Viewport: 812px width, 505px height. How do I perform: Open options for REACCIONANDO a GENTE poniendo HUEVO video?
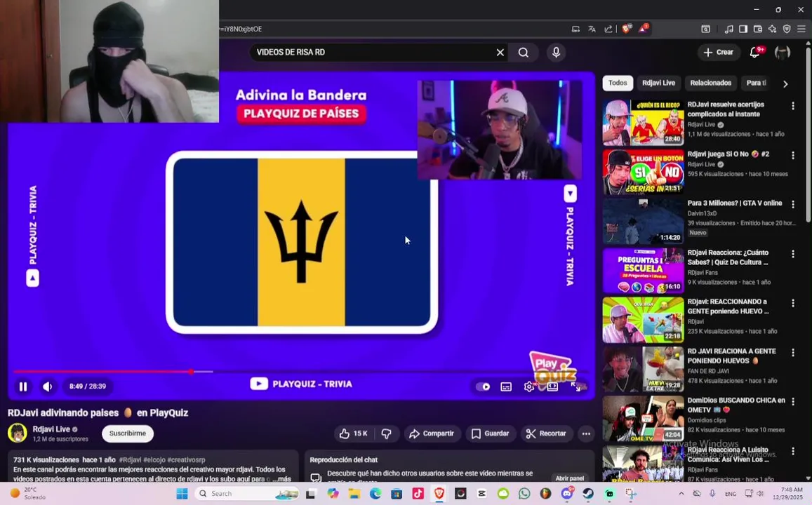793,303
